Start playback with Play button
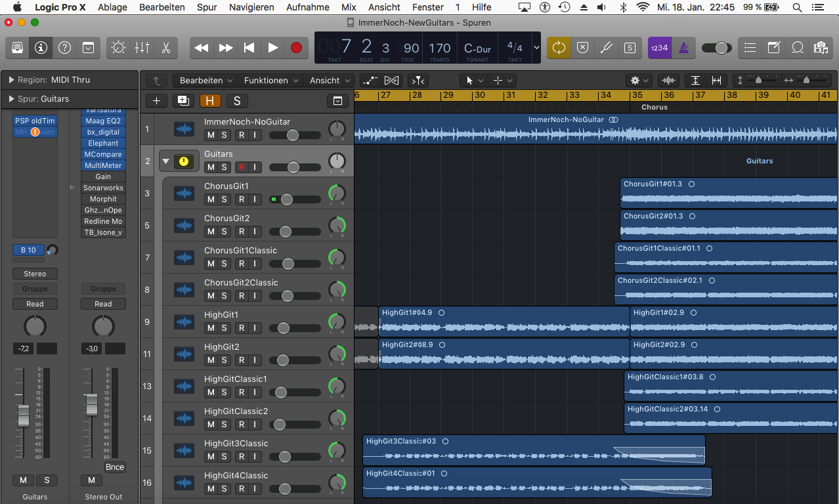Image resolution: width=839 pixels, height=504 pixels. [x=272, y=48]
